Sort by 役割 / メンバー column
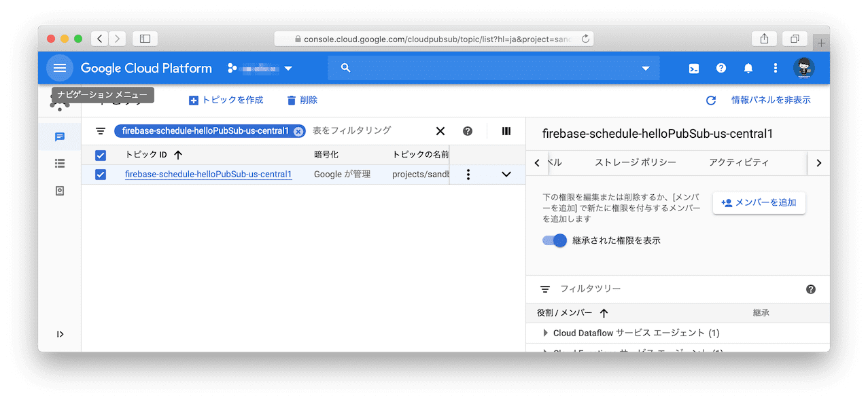The width and height of the screenshot is (868, 402). tap(572, 313)
